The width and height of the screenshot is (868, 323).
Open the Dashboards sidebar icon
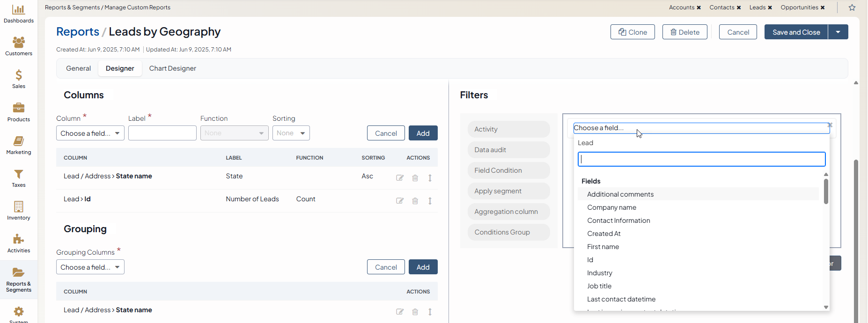point(19,9)
